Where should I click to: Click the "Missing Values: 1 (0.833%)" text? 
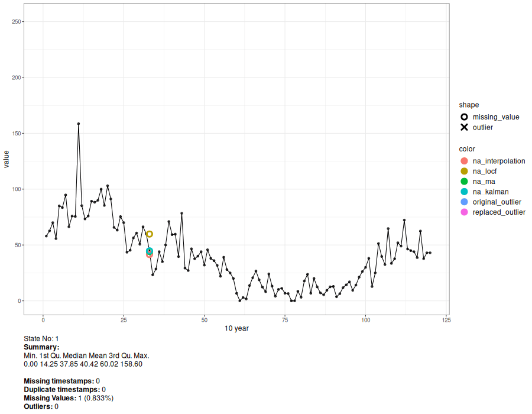[x=68, y=398]
